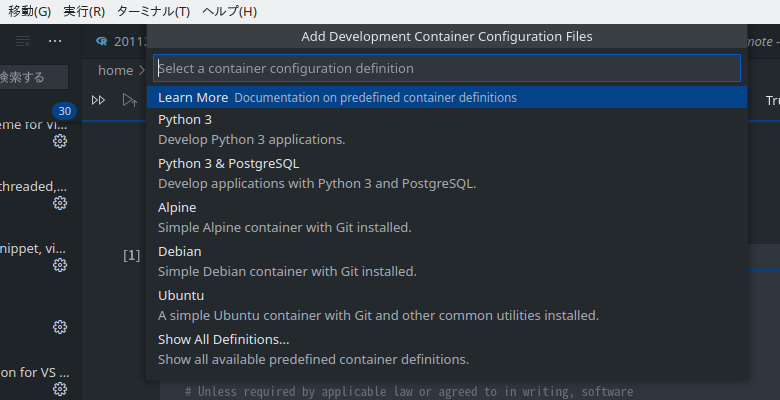Click the Run All cells double-arrow icon
780x400 pixels.
98,100
